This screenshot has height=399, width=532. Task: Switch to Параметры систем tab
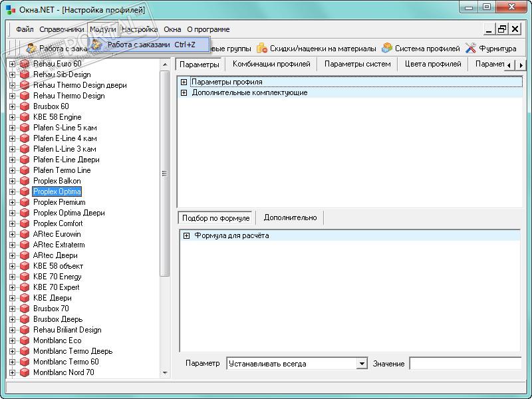pyautogui.click(x=357, y=64)
